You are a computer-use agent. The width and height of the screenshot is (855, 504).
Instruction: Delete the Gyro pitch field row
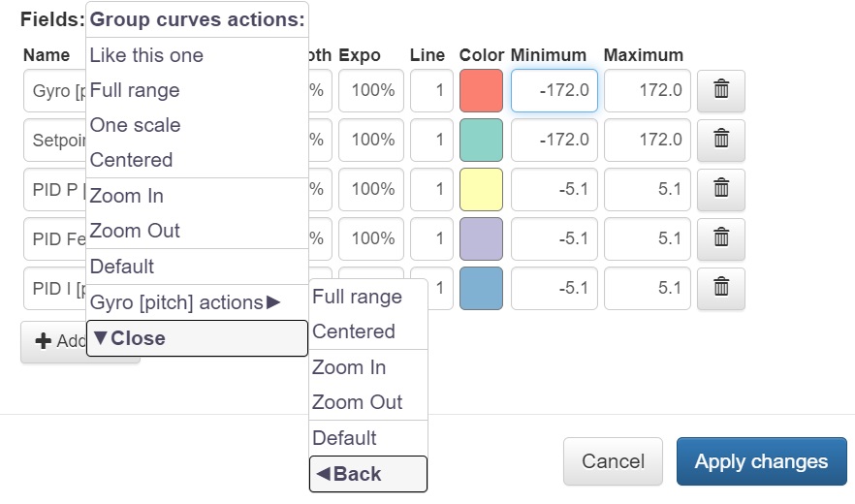coord(721,90)
